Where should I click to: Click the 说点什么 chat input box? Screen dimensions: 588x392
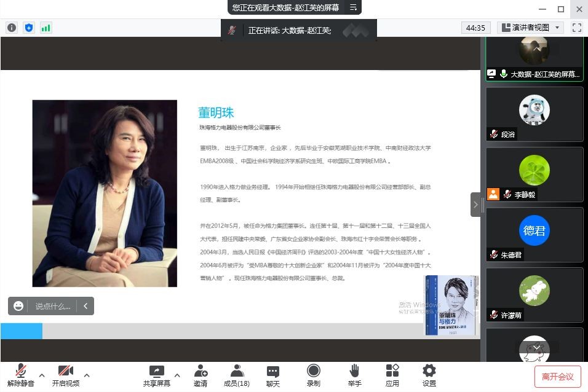tap(52, 306)
